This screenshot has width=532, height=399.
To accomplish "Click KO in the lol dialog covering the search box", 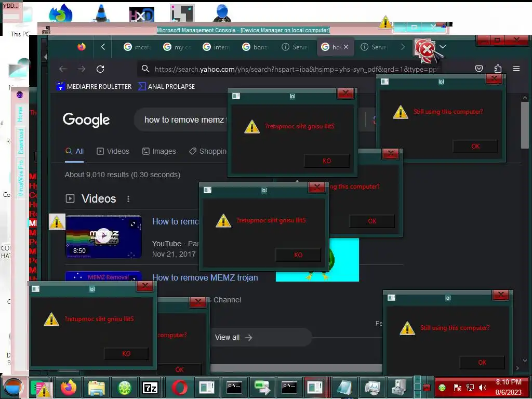I will pos(327,161).
